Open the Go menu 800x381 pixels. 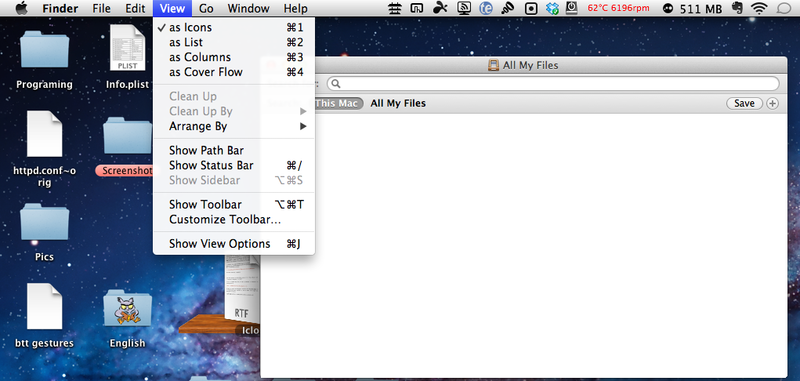[206, 8]
